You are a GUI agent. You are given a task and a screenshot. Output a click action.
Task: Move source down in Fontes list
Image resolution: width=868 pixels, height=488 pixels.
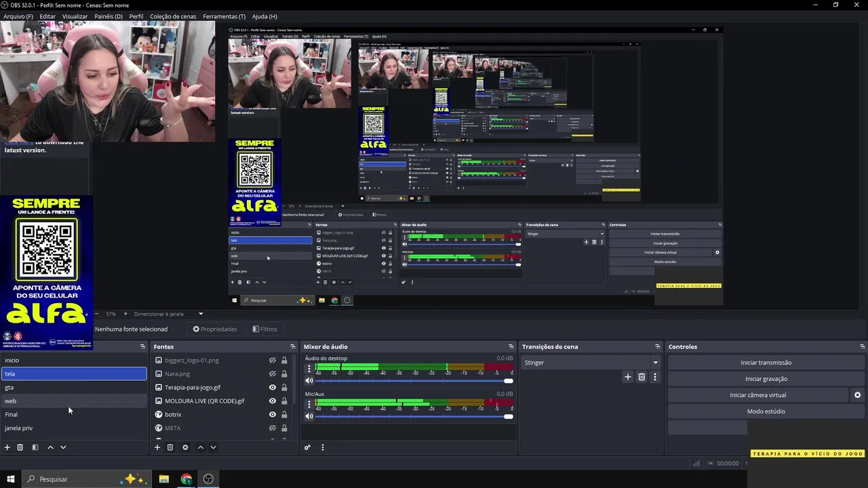point(213,447)
